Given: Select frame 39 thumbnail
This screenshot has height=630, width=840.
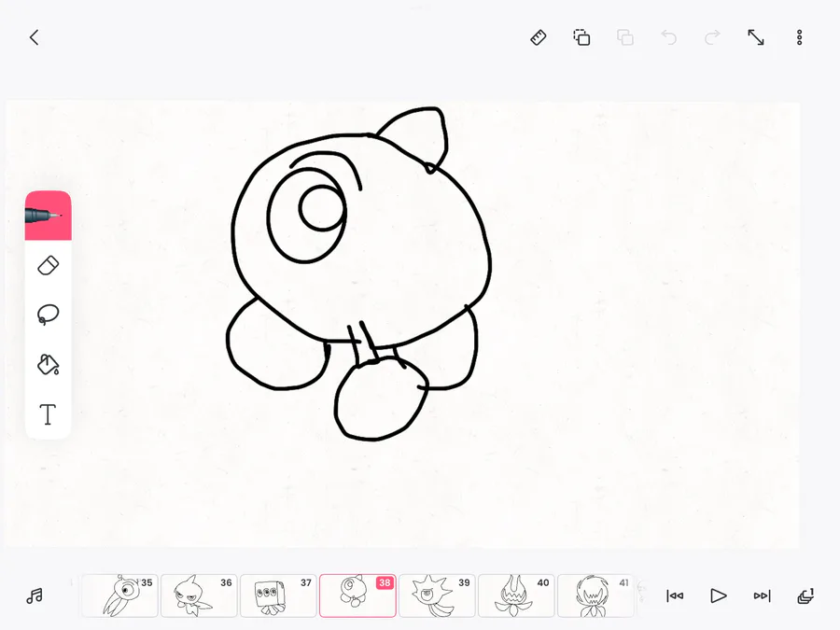Looking at the screenshot, I should pyautogui.click(x=437, y=595).
